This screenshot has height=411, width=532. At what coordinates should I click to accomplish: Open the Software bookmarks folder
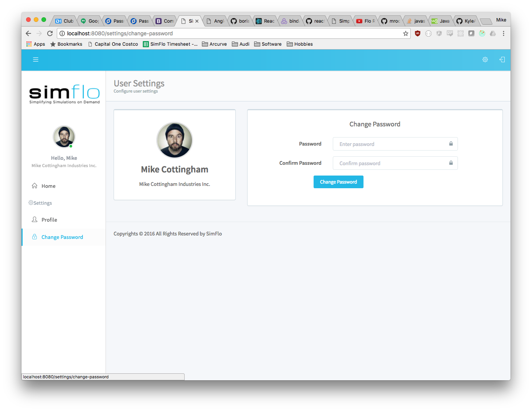(268, 44)
